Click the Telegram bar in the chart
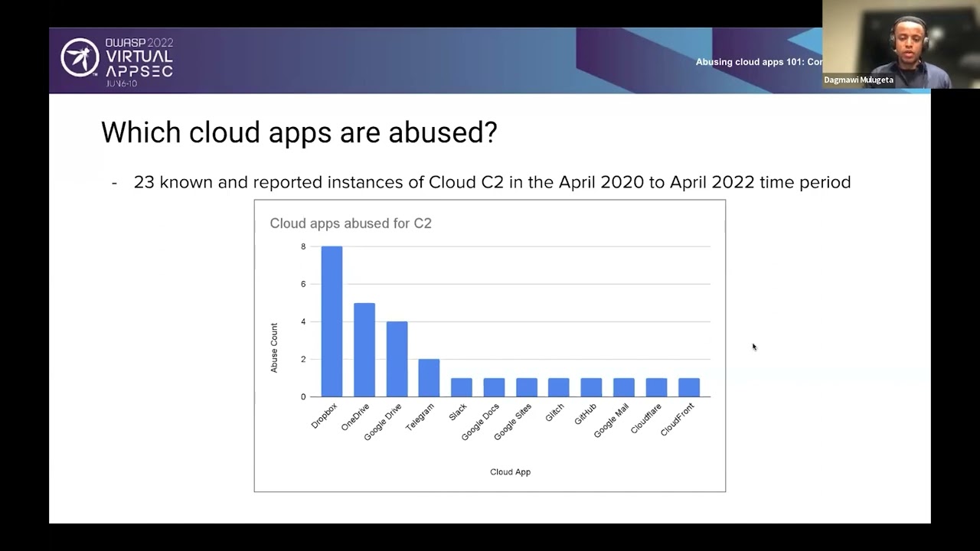This screenshot has height=551, width=980. [x=429, y=378]
